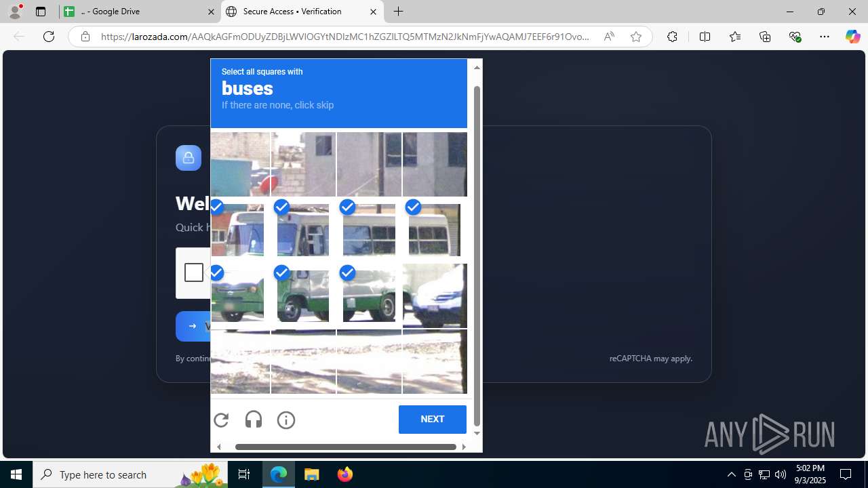
Task: Toggle Split screen view
Action: click(705, 37)
